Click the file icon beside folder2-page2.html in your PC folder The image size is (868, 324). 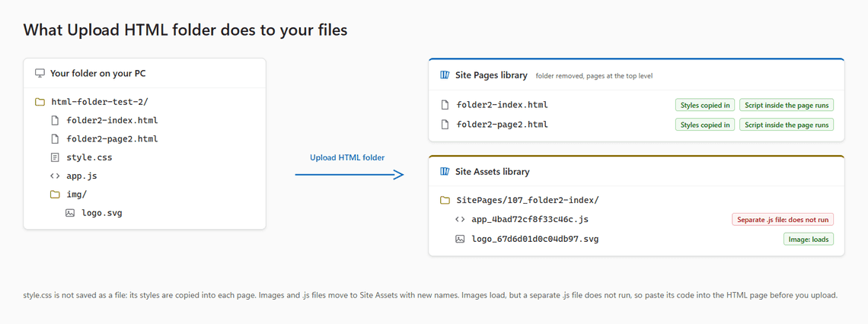tap(54, 138)
